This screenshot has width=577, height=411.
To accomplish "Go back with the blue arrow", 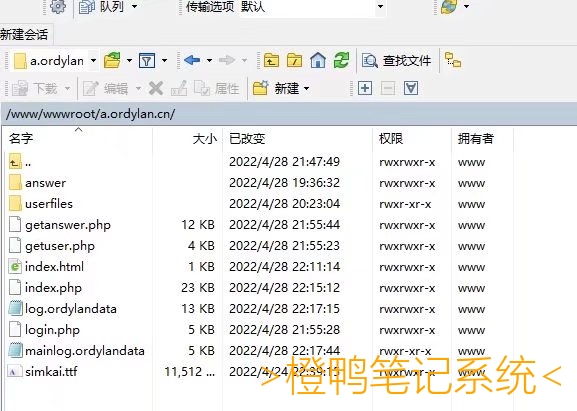I will 192,60.
